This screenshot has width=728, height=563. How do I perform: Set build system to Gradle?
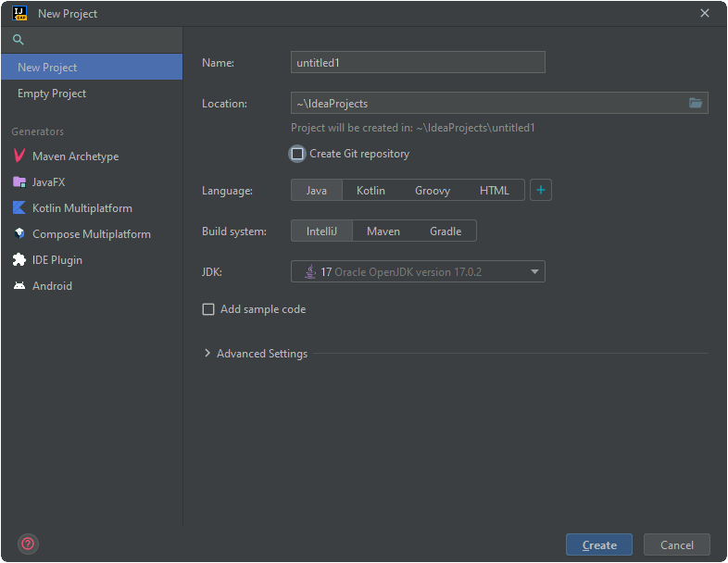click(446, 231)
